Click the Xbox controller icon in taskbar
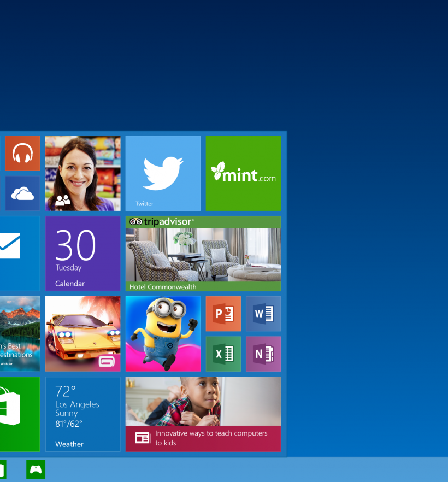448x482 pixels. tap(36, 469)
